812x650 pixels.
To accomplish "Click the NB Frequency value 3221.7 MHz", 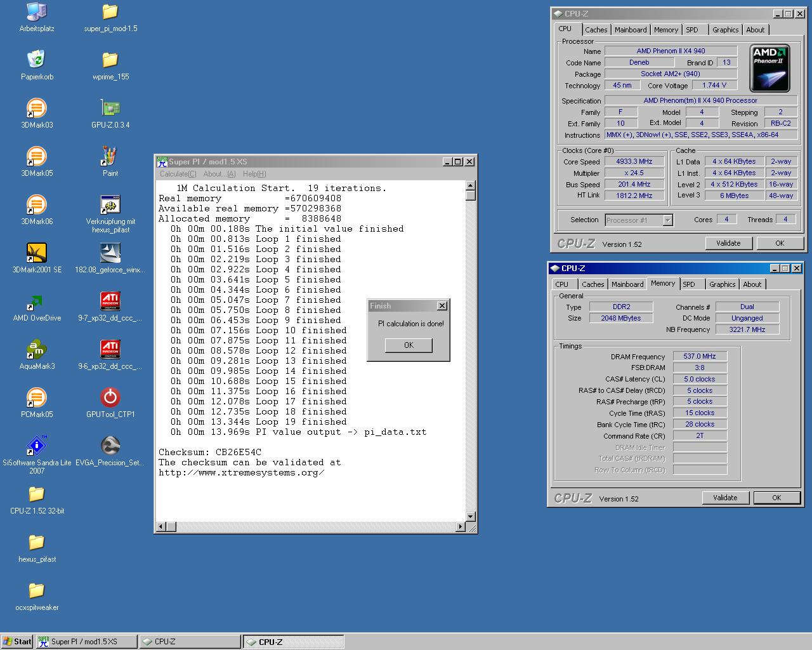I will tap(747, 329).
